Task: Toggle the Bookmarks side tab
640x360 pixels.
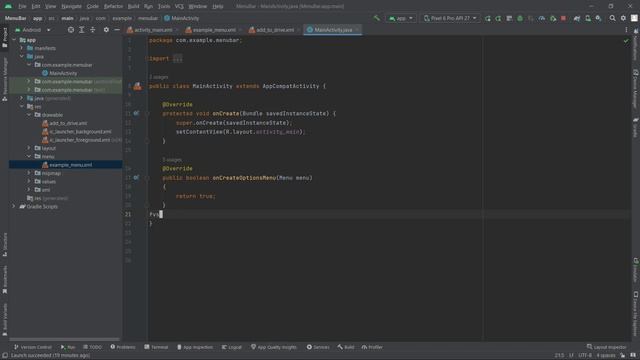Action: coord(4,279)
